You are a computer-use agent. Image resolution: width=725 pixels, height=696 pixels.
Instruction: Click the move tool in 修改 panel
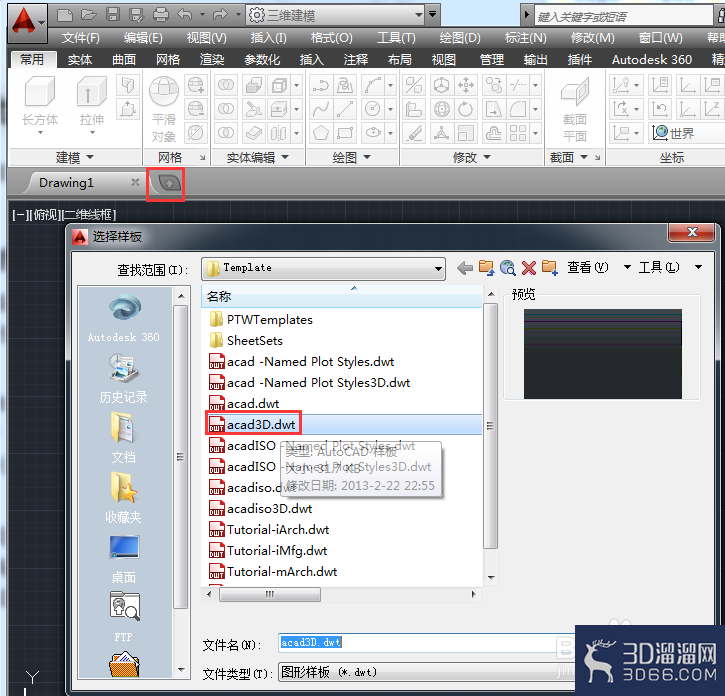466,85
